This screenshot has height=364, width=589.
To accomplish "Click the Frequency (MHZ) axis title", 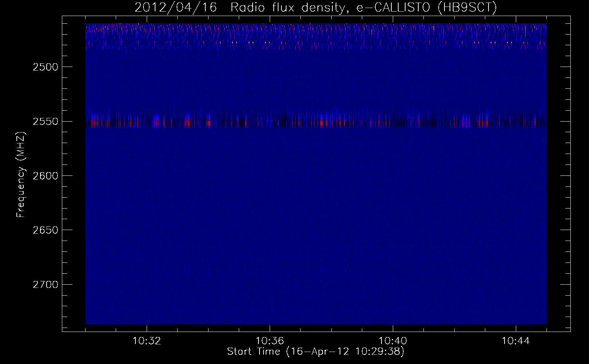I will 21,175.
